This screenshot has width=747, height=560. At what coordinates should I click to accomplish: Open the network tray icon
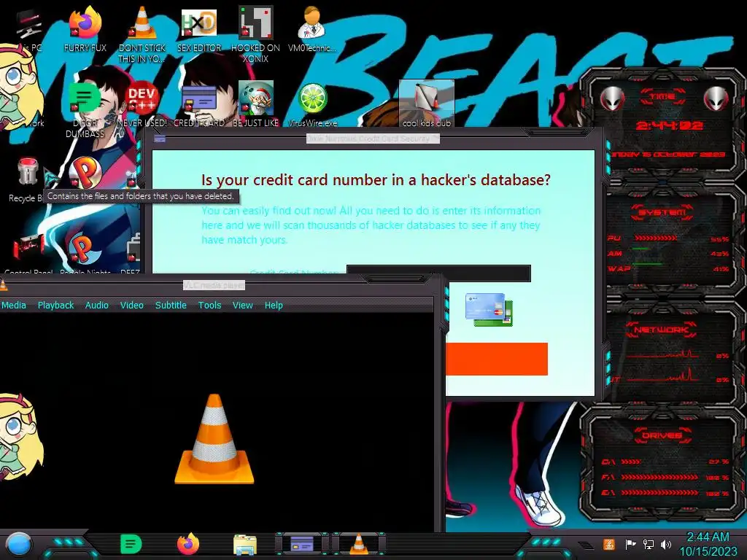[x=648, y=544]
